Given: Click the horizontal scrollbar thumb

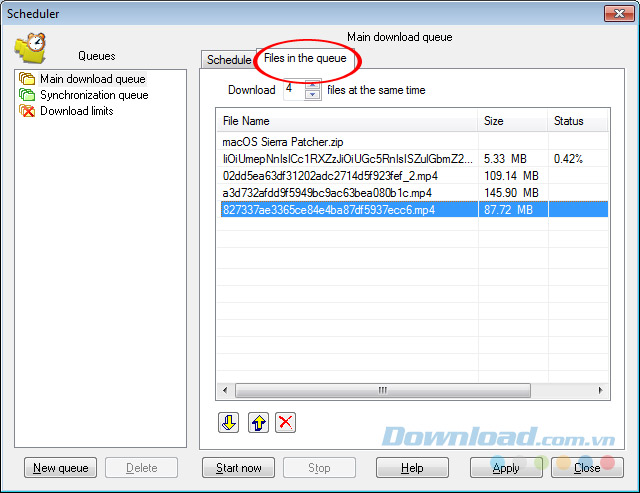Looking at the screenshot, I should 383,390.
